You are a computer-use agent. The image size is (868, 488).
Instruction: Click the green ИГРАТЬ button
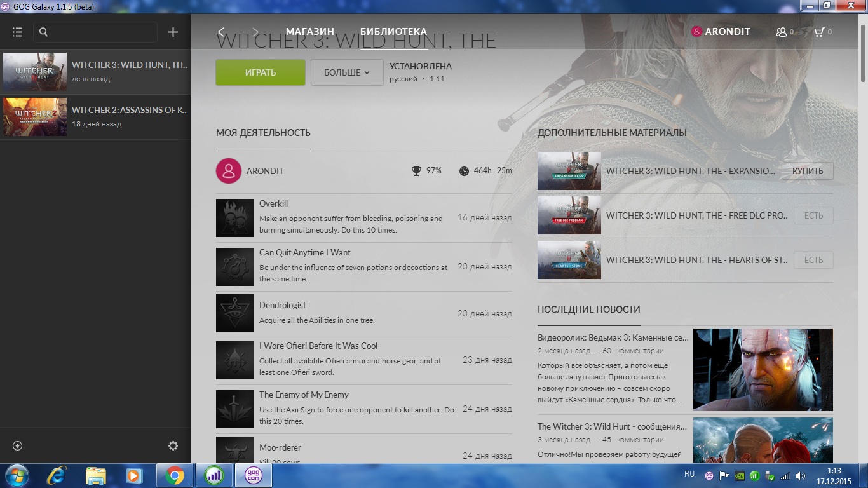pos(261,72)
